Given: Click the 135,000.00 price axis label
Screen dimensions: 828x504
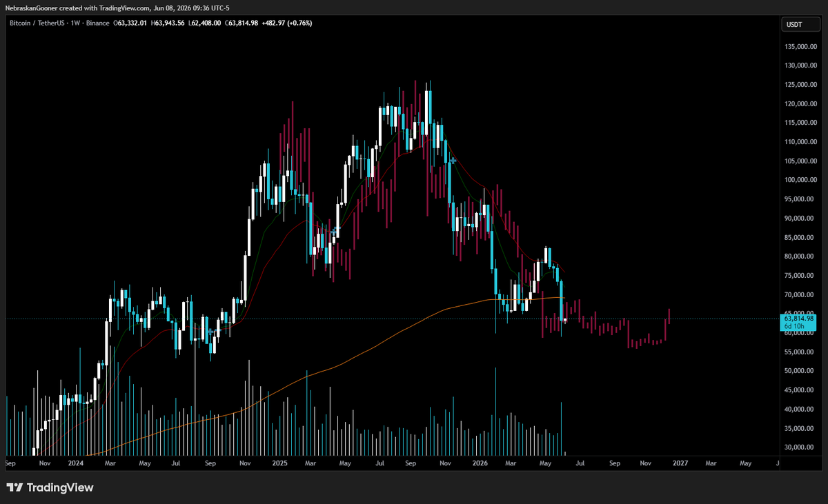Looking at the screenshot, I should (x=800, y=47).
